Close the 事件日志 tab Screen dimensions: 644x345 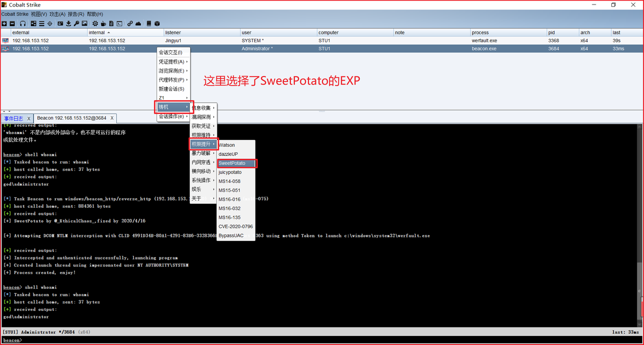coord(29,118)
